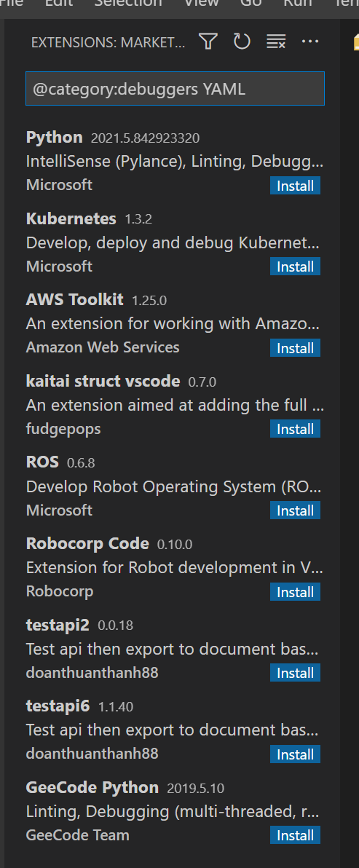Install the GeeCode Python extension
359x868 pixels.
[296, 835]
